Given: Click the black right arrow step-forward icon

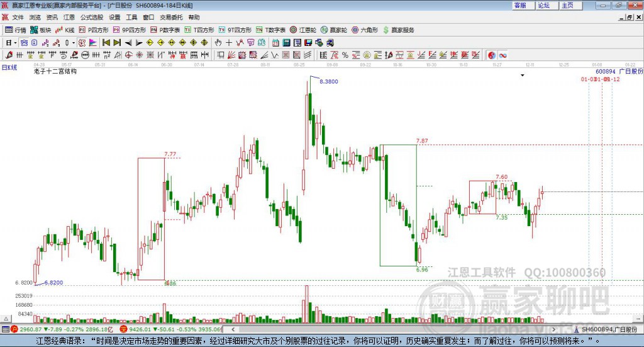Looking at the screenshot, I should (139, 43).
